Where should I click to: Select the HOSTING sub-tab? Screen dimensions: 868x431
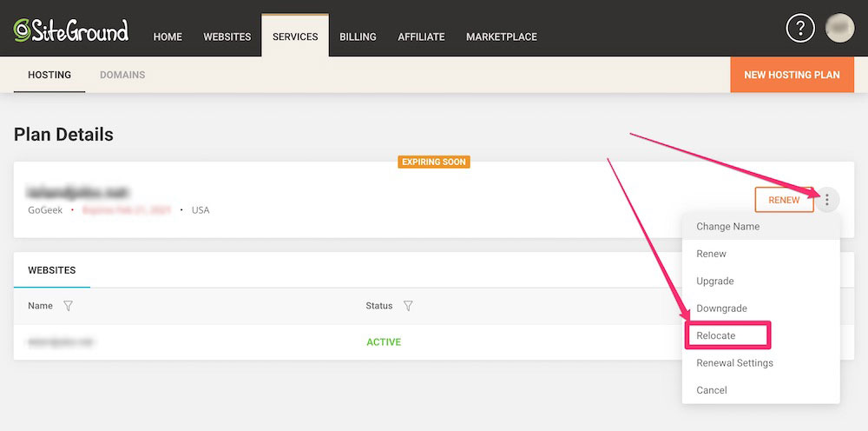49,75
